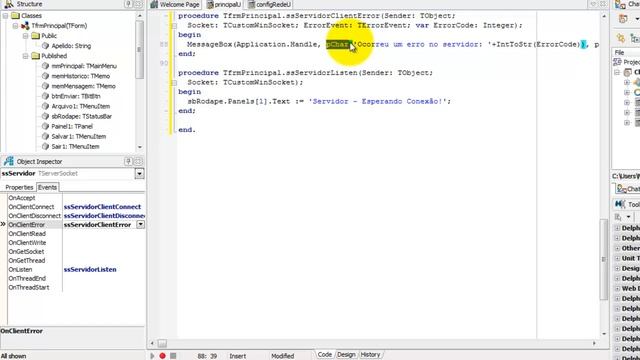Image resolution: width=640 pixels, height=360 pixels.
Task: Collapse the Classes tree node
Action: tap(5, 16)
